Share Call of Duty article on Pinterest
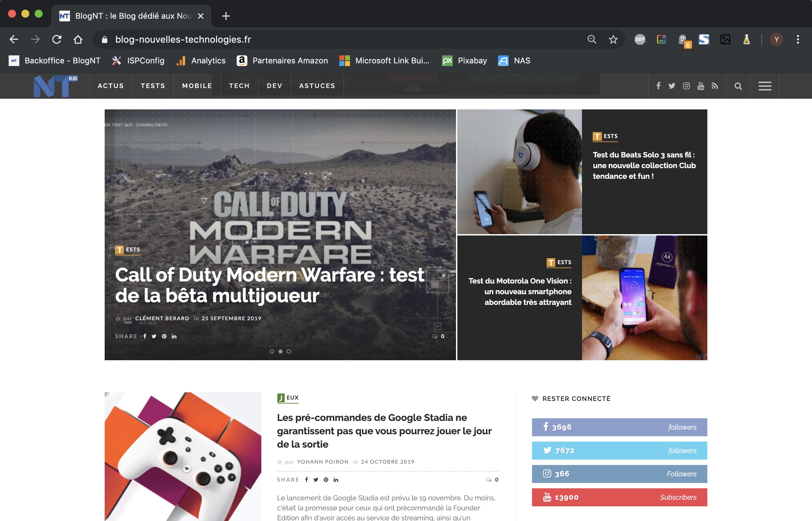This screenshot has height=521, width=812. point(164,336)
